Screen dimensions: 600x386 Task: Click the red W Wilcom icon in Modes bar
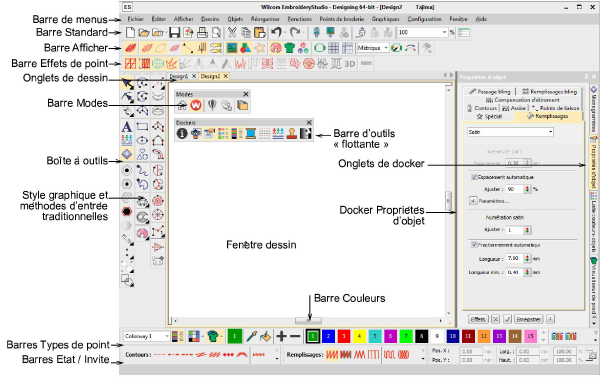[196, 105]
